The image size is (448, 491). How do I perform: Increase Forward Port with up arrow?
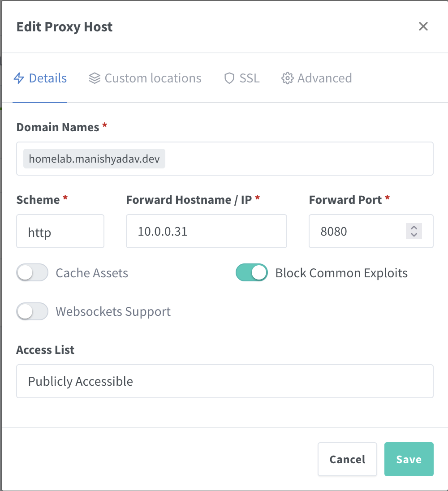tap(414, 228)
